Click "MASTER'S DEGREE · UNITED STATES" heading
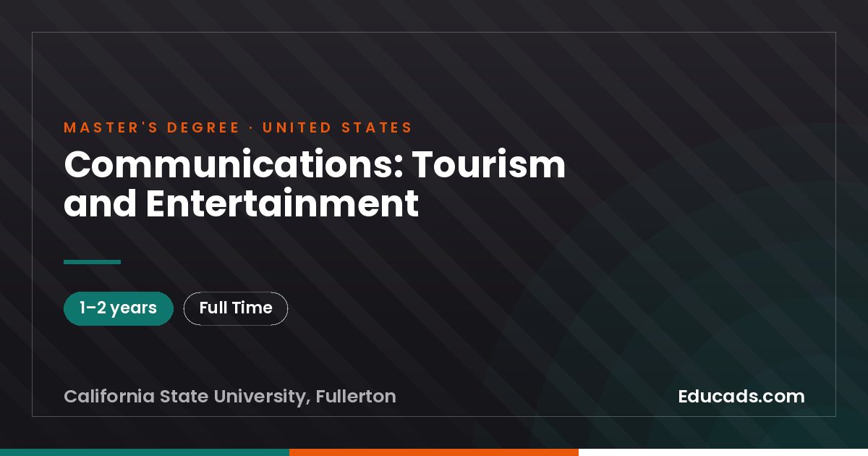868x456 pixels. [x=238, y=128]
